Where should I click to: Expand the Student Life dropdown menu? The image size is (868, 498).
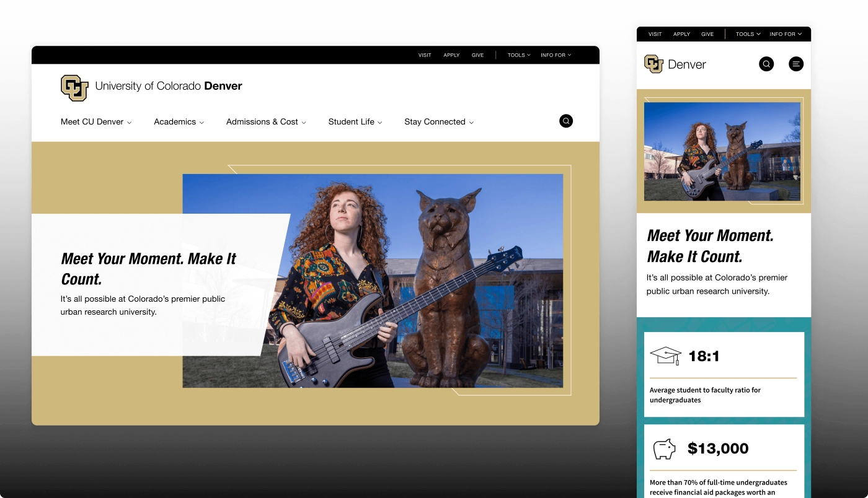point(355,122)
